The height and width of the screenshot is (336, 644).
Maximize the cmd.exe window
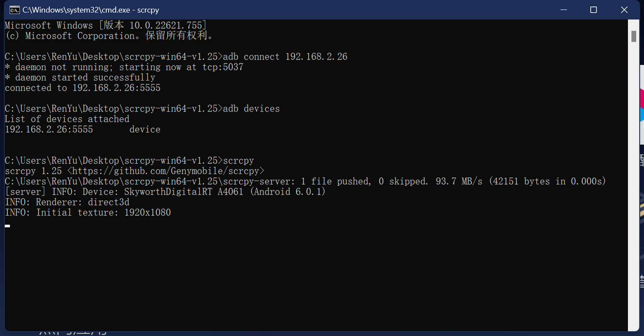coord(593,10)
